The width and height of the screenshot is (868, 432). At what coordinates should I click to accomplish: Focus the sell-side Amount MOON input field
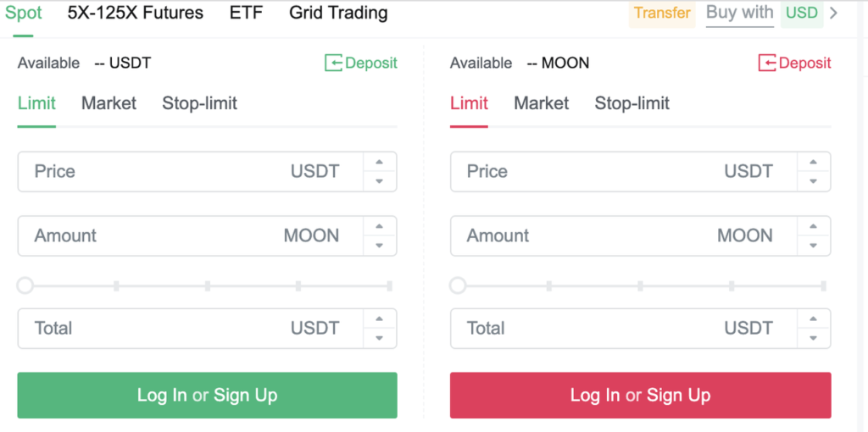pyautogui.click(x=623, y=235)
